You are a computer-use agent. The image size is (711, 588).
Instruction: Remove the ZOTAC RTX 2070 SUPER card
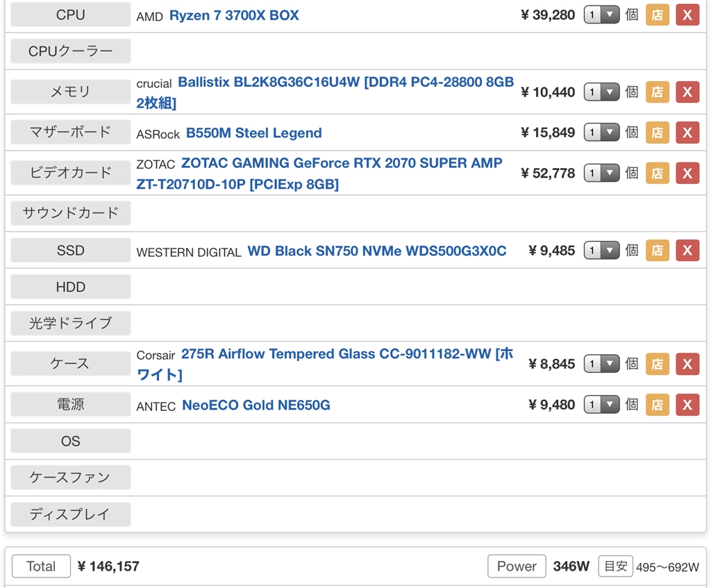click(687, 173)
